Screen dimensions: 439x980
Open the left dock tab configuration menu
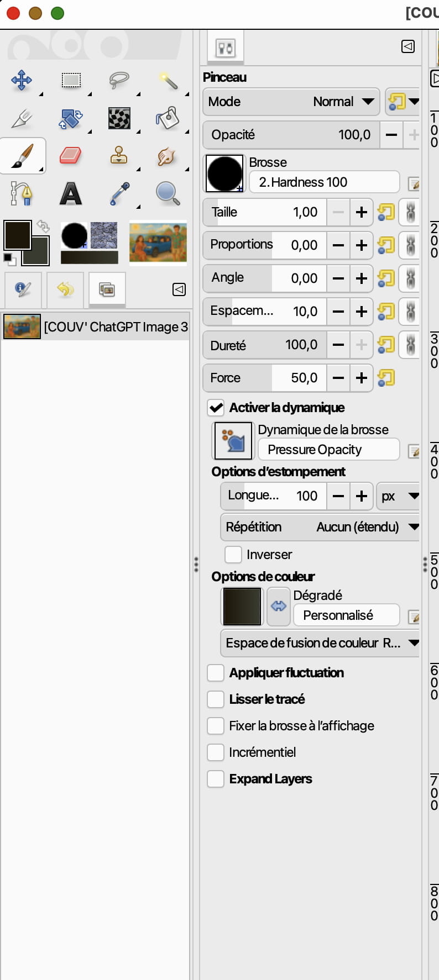point(179,289)
